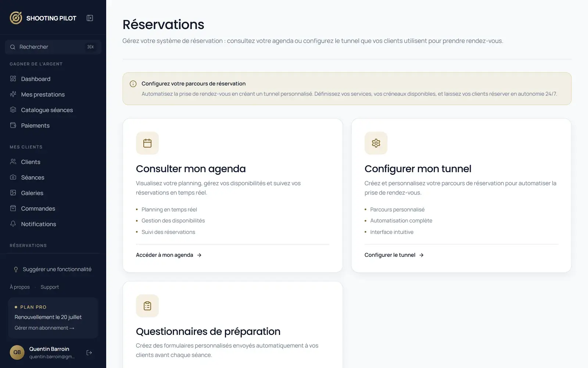Click the Mes prestations sparkle icon
Image resolution: width=588 pixels, height=368 pixels.
(13, 94)
